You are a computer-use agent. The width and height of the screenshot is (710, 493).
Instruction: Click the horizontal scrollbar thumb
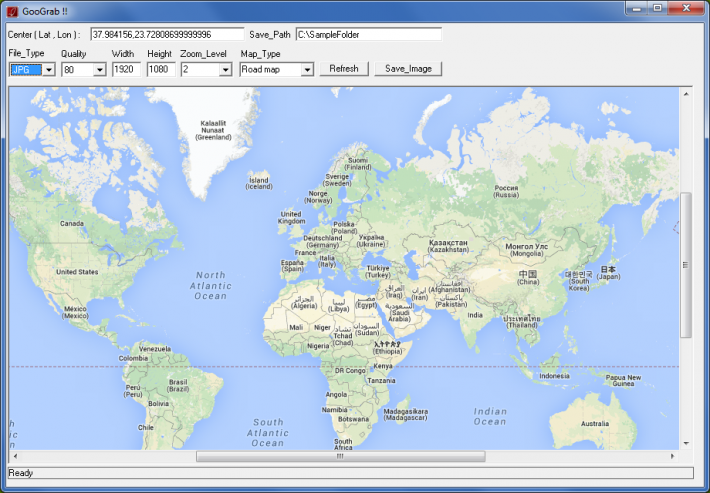(x=341, y=456)
